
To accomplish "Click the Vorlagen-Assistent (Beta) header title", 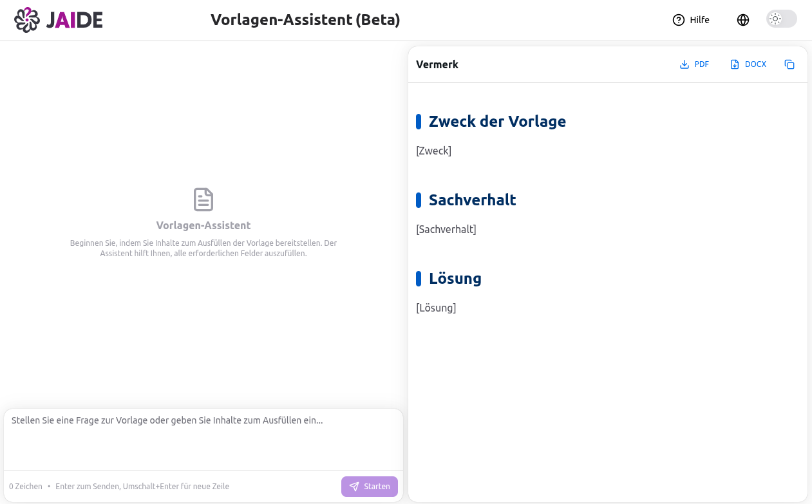I will (305, 19).
